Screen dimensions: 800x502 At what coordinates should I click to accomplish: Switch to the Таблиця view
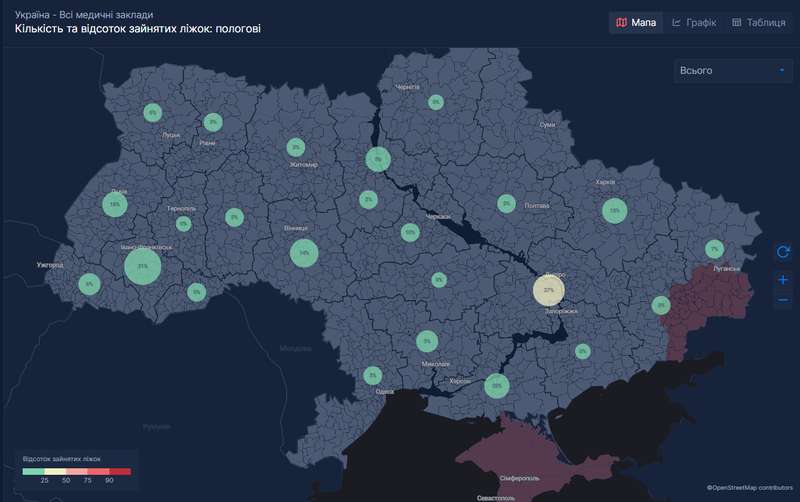coord(757,22)
